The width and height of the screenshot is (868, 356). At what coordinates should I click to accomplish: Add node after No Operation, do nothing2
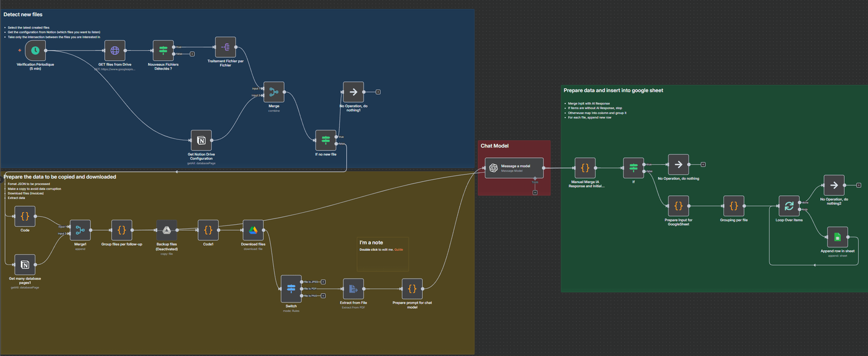pos(859,185)
